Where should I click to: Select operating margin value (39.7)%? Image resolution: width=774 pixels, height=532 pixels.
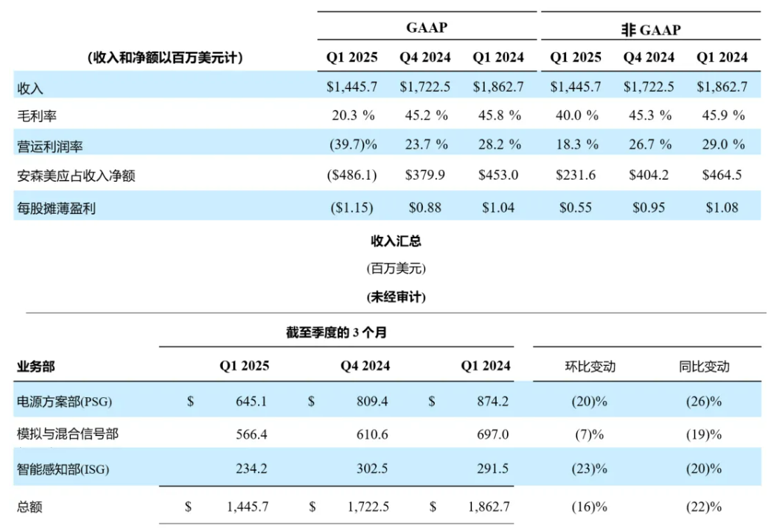coord(353,145)
